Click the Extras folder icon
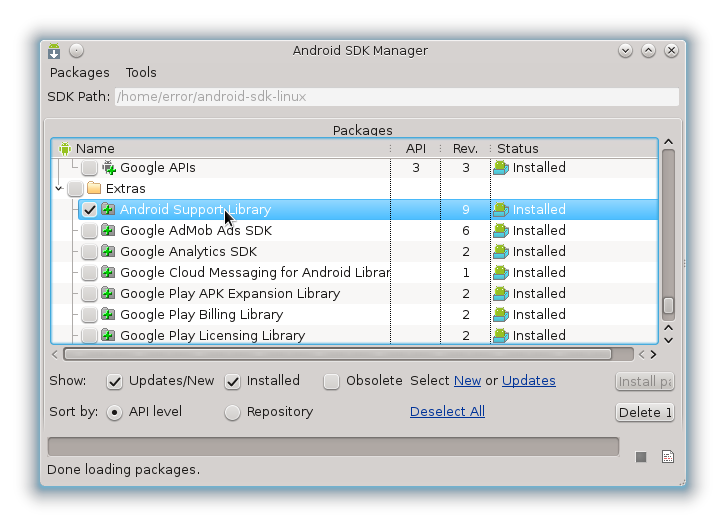Image resolution: width=726 pixels, height=526 pixels. tap(94, 188)
